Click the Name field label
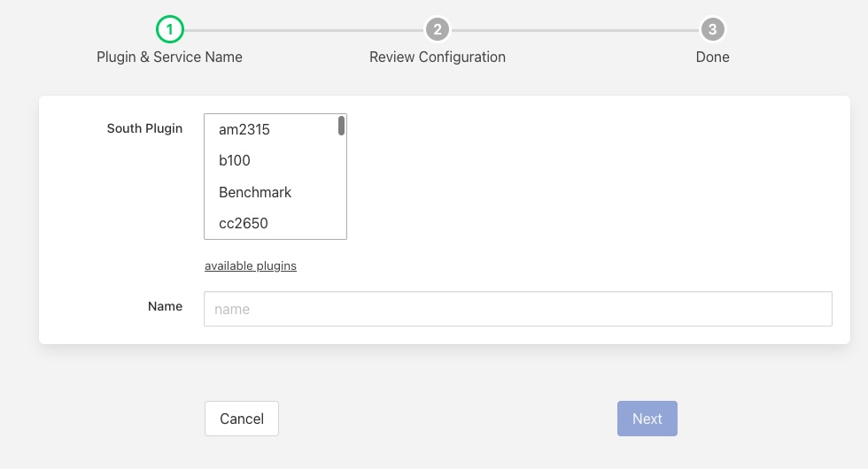The width and height of the screenshot is (868, 469). [165, 306]
